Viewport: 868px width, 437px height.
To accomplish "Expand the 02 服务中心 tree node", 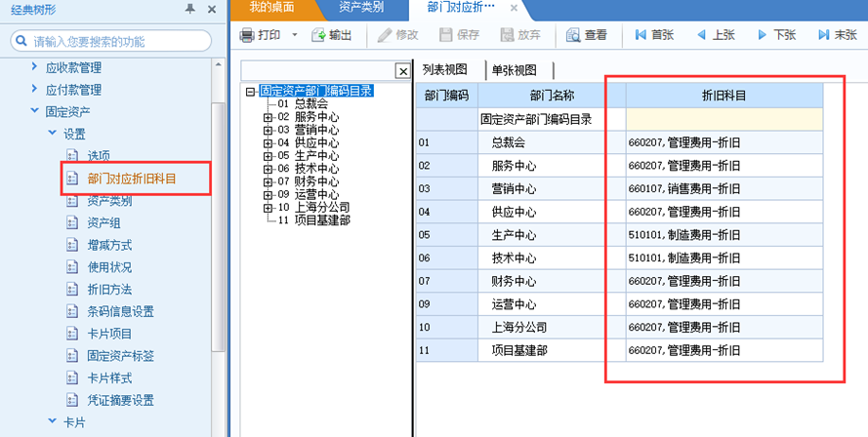I will [268, 117].
